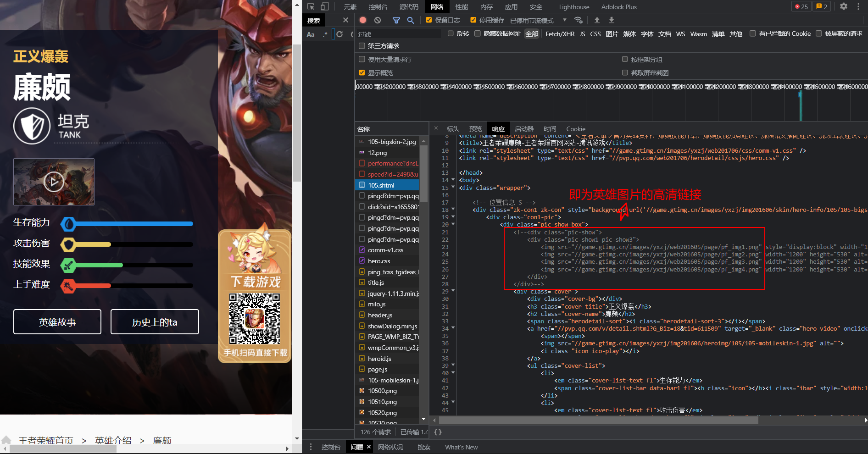Open DevTools settings gear
Screen dimensions: 868x454
coord(844,6)
